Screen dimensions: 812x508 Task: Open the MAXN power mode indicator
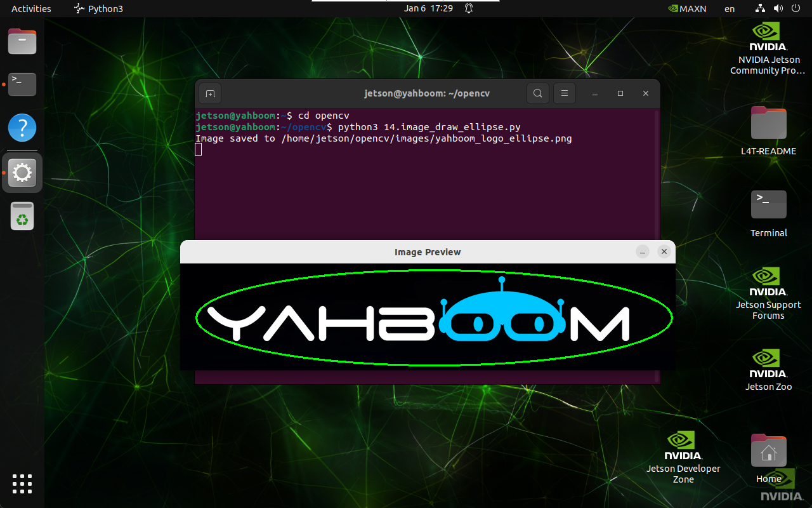(x=688, y=9)
